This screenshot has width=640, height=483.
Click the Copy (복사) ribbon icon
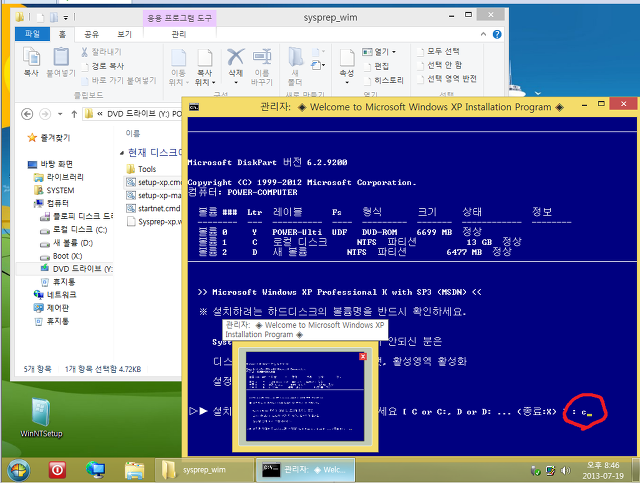31,62
